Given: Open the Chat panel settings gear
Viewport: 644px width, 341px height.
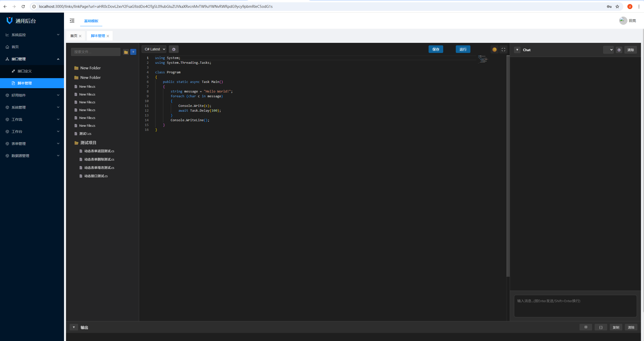Looking at the screenshot, I should (619, 50).
